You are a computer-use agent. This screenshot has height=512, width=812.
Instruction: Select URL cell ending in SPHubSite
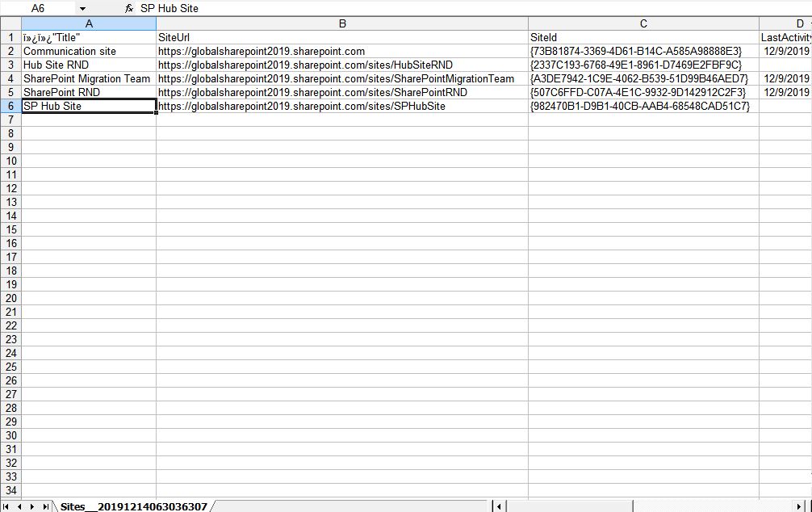coord(342,106)
